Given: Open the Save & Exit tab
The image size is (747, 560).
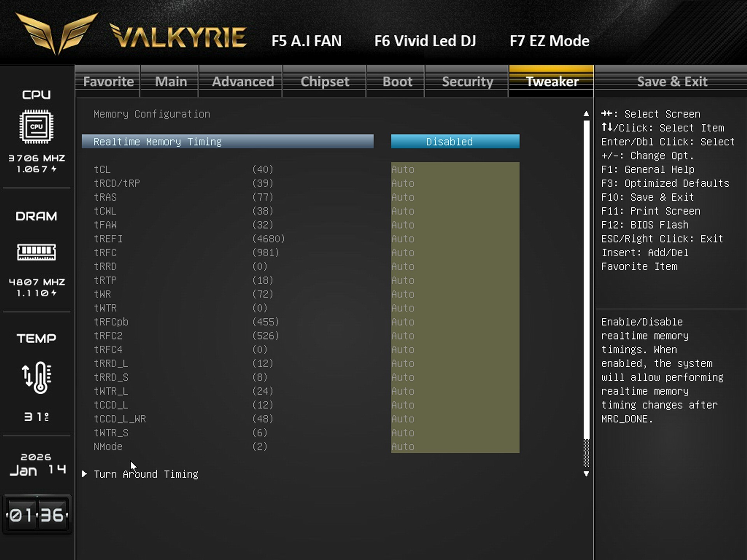Looking at the screenshot, I should click(x=672, y=82).
